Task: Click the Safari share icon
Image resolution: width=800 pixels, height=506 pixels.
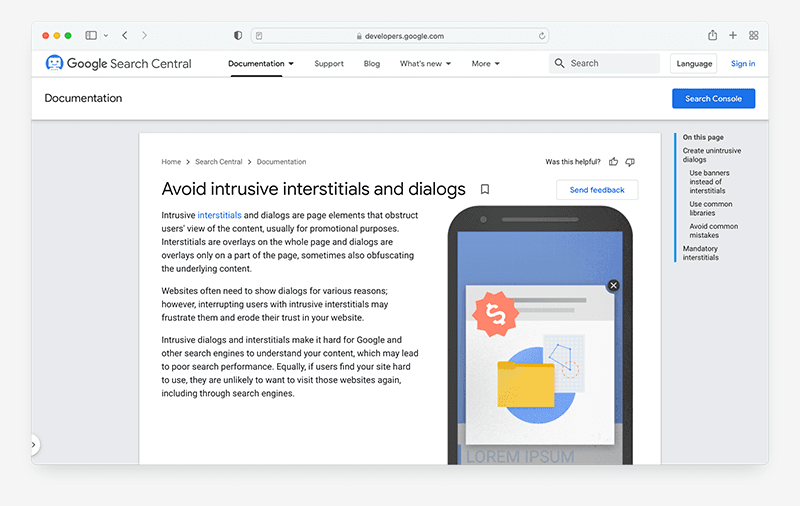Action: point(713,35)
